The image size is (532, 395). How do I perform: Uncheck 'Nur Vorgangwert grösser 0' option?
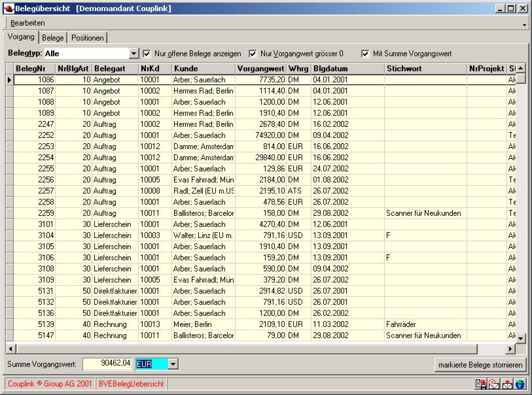coord(253,54)
